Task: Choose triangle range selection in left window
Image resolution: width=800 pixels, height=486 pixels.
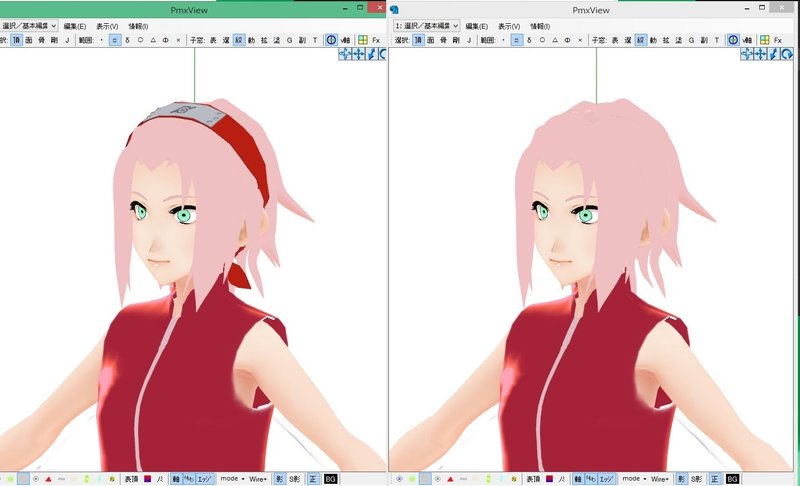Action: tap(153, 40)
